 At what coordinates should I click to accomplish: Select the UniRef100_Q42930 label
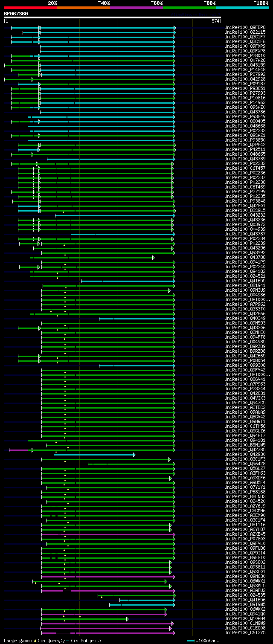tap(244, 455)
